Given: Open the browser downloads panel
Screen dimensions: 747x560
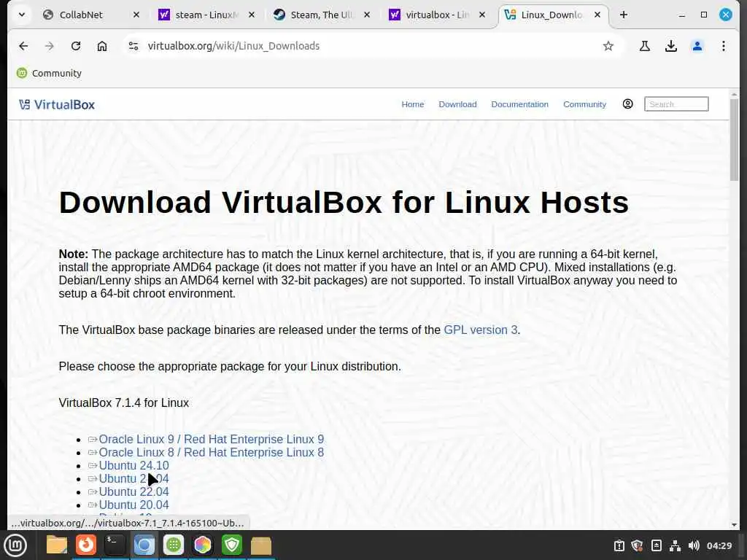Looking at the screenshot, I should pyautogui.click(x=671, y=46).
